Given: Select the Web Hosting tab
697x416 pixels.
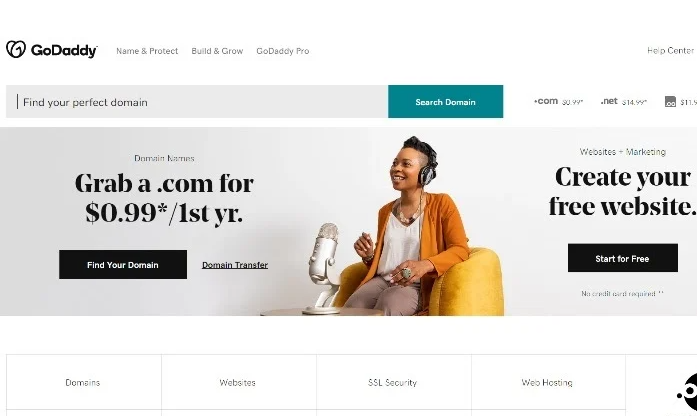Looking at the screenshot, I should 548,382.
